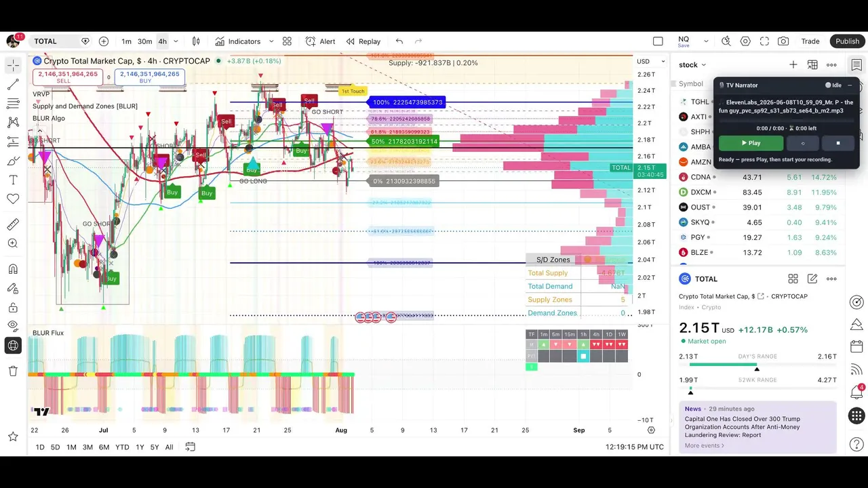Viewport: 868px width, 488px height.
Task: Open the stock watchlist dropdown
Action: pos(693,65)
